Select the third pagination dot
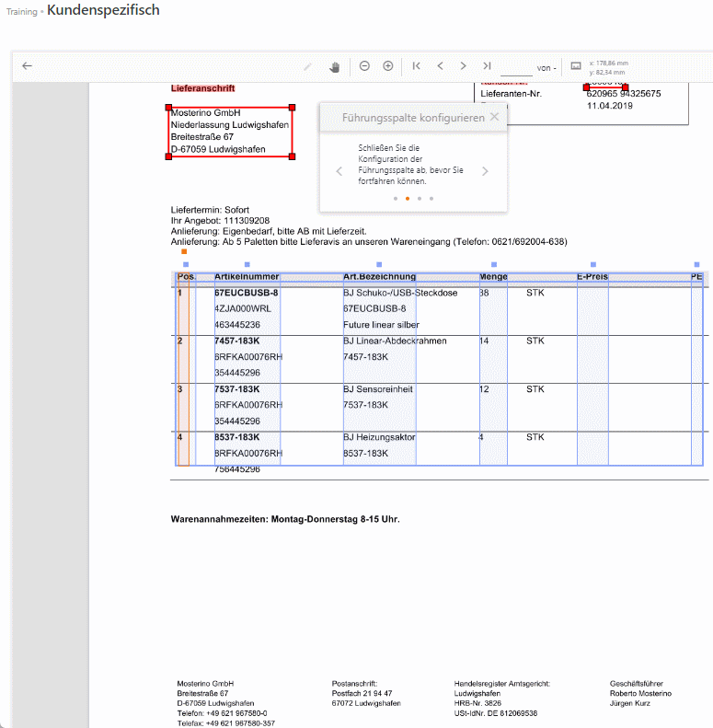The image size is (713, 728). 420,199
